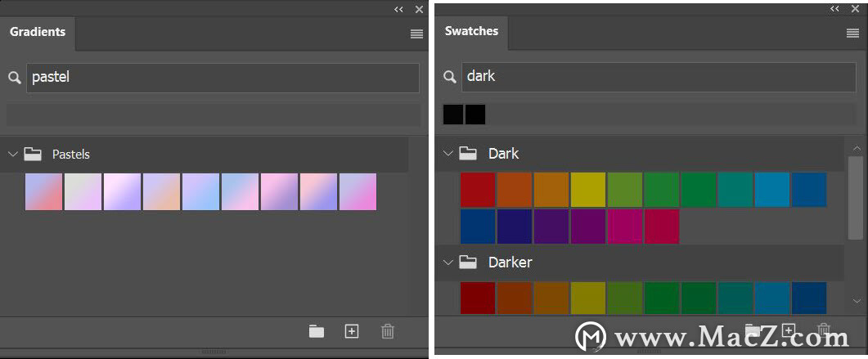The image size is (868, 359).
Task: Select the Gradients panel tab
Action: [38, 32]
